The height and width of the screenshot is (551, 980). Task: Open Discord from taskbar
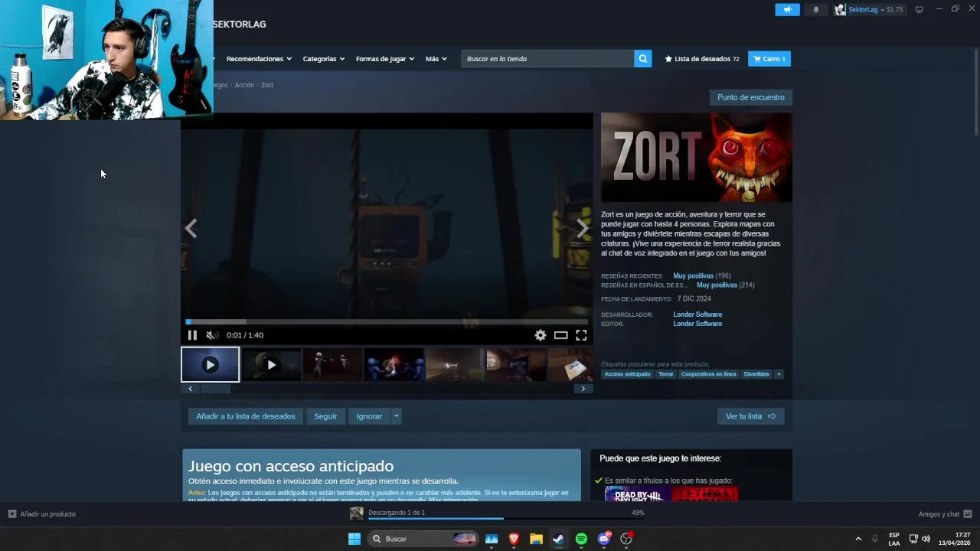click(604, 539)
